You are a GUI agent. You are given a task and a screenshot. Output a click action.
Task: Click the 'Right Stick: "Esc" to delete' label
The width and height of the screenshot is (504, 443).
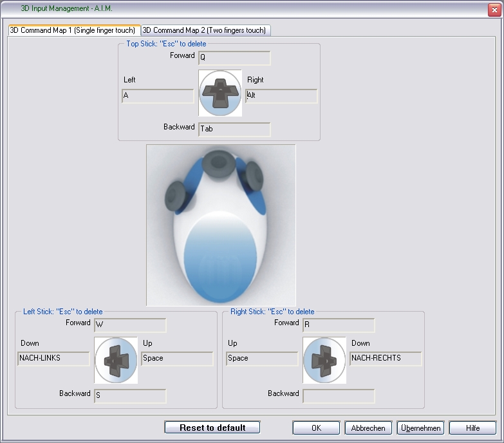pyautogui.click(x=272, y=312)
